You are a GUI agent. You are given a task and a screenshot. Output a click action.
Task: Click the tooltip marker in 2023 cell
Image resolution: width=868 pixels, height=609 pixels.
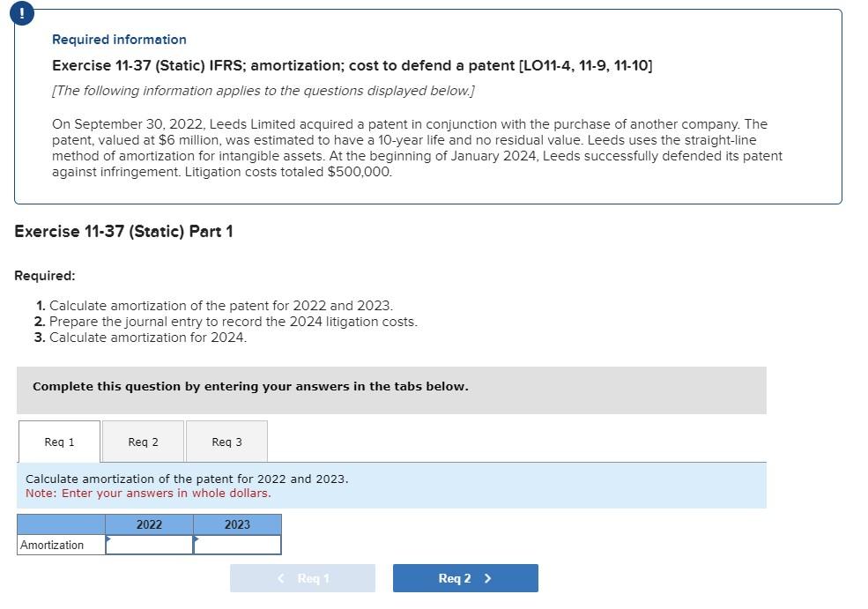coord(196,538)
